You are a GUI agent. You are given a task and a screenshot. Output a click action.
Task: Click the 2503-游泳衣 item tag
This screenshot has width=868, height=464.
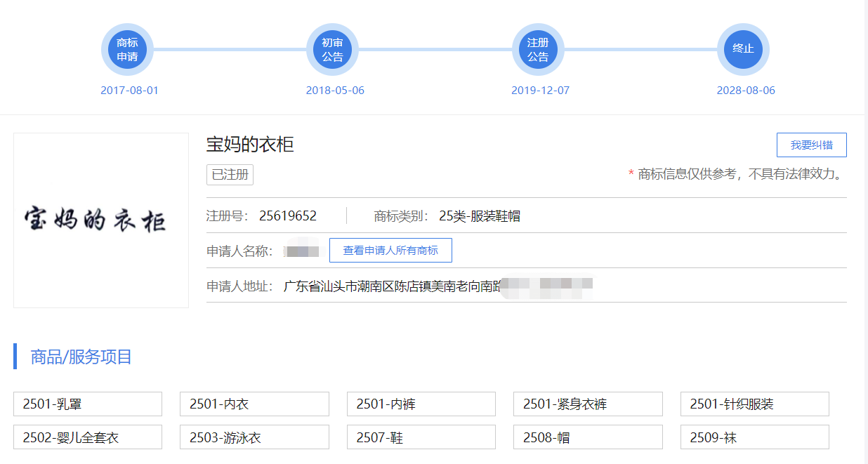click(254, 437)
